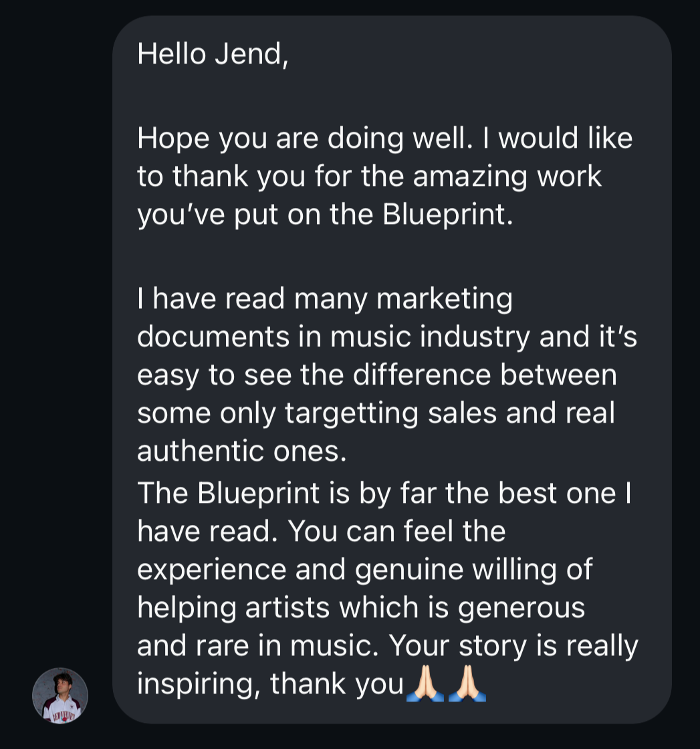Click the "Hello Jend," greeting line
Screen dimensions: 700x749
tap(213, 54)
